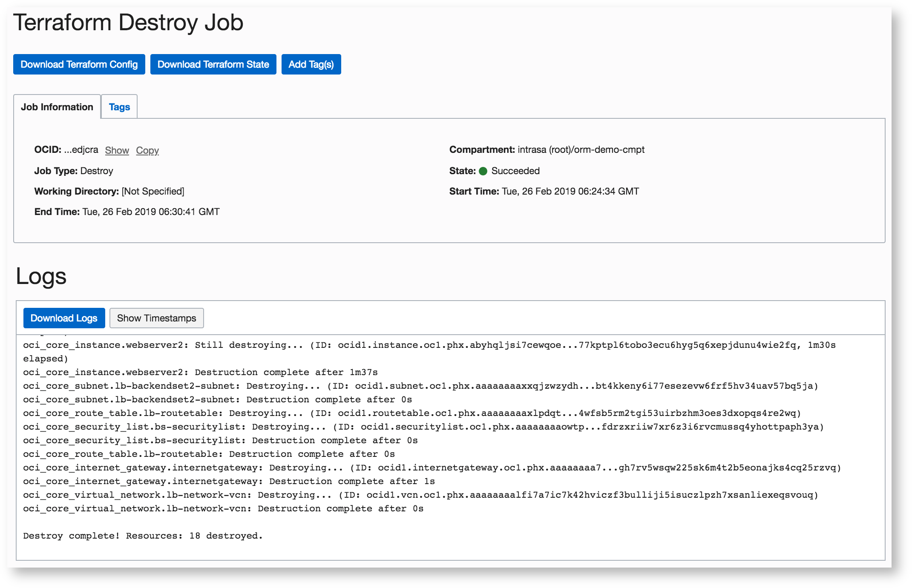Toggle Show Timestamps in logs
Screen dimensions: 912x588
tap(156, 318)
